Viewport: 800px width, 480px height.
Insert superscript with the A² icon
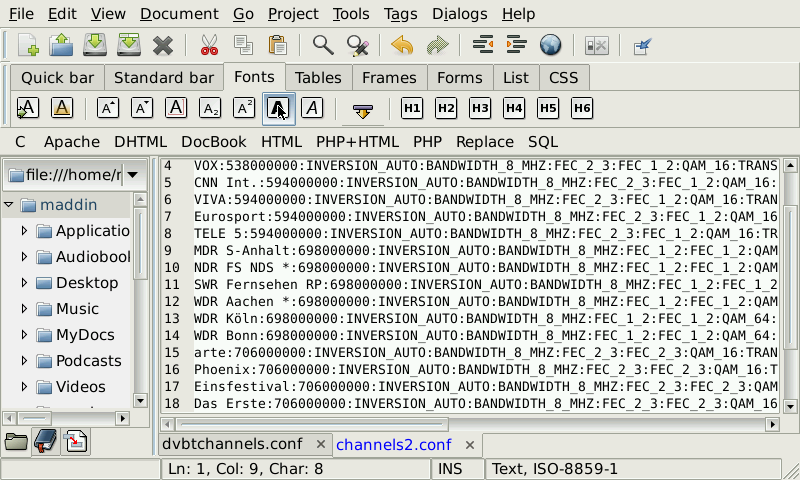coord(244,108)
